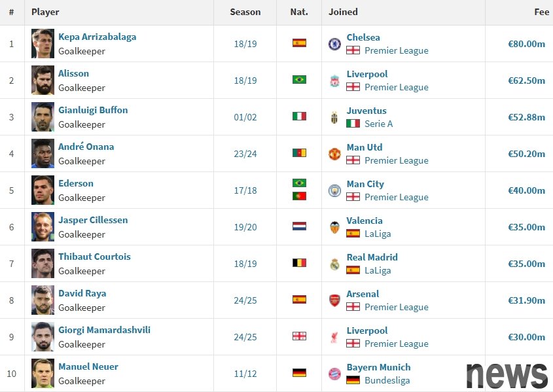Click the Chelsea club crest icon
553x392 pixels.
[x=334, y=44]
